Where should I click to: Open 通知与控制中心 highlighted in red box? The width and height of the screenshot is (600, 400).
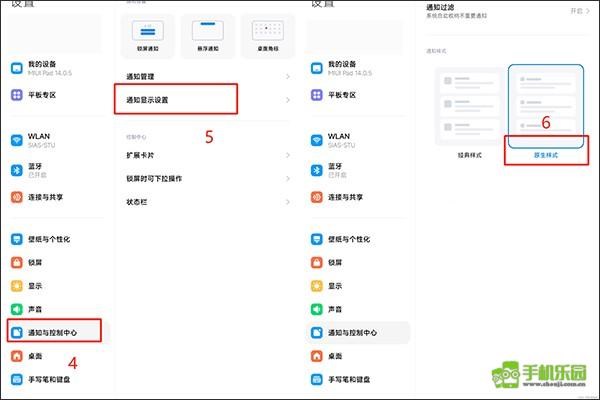pos(54,332)
